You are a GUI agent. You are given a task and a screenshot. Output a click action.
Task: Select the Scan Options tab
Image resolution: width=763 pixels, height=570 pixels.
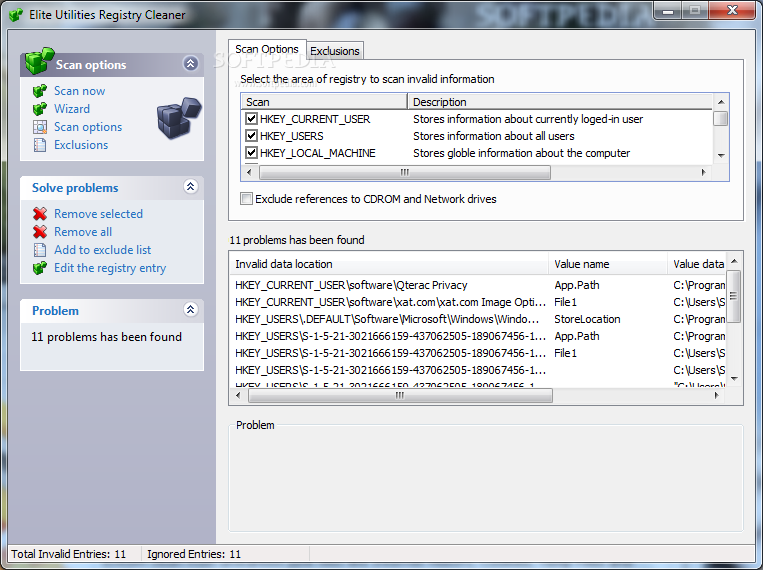click(267, 49)
